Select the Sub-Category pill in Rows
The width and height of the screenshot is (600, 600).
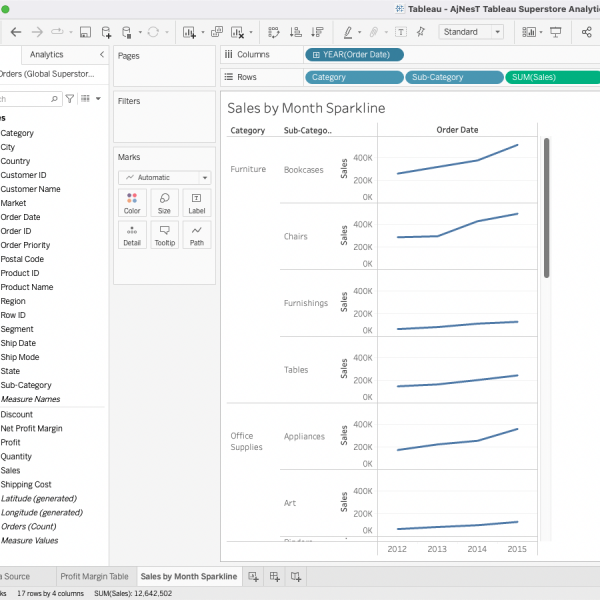(x=455, y=77)
